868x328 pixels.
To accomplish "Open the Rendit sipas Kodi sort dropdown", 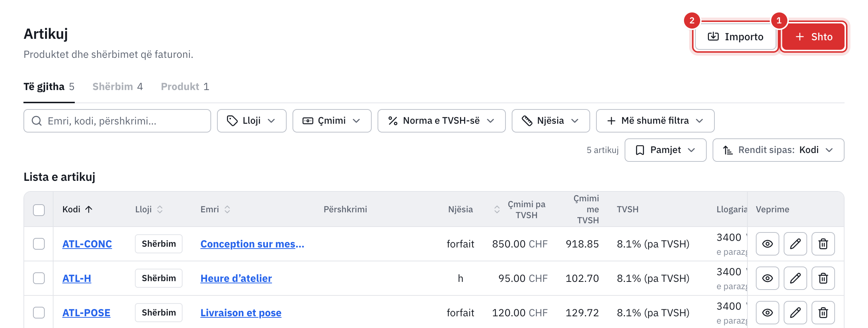I will tap(778, 150).
